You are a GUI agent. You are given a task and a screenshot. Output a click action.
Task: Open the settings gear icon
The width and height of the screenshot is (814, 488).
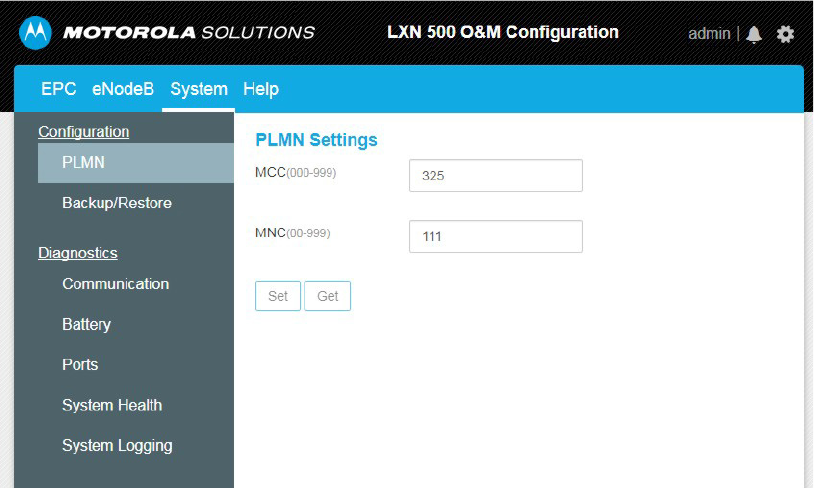click(x=785, y=34)
